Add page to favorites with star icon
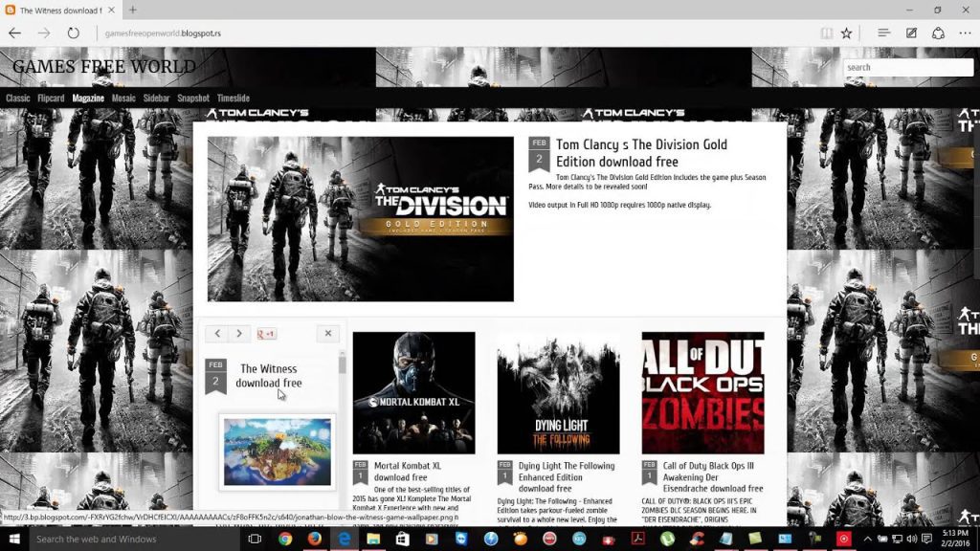The image size is (980, 551). pos(846,33)
